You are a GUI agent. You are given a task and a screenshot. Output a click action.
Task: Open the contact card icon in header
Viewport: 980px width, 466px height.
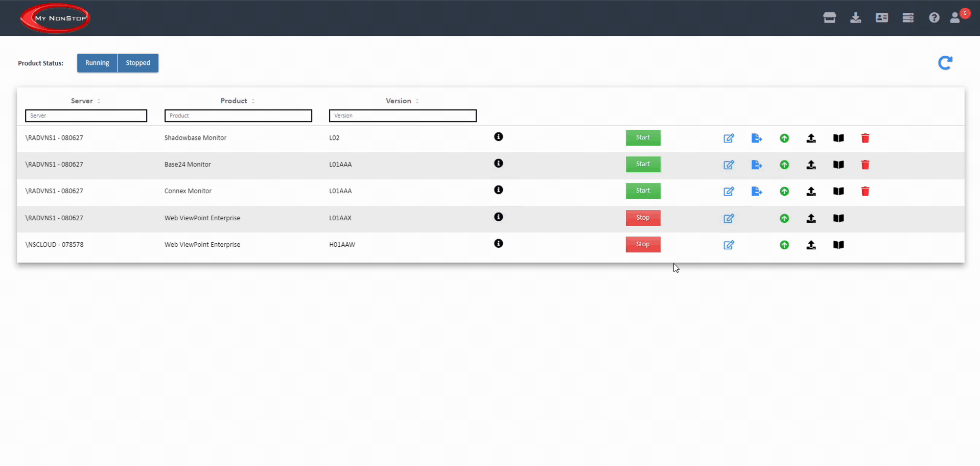(882, 18)
